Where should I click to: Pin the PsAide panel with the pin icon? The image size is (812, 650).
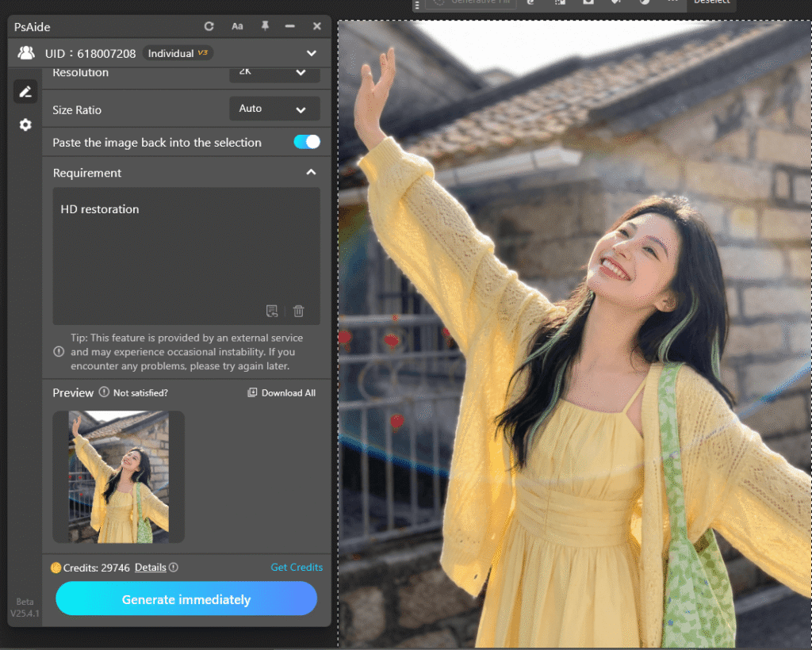[x=263, y=26]
